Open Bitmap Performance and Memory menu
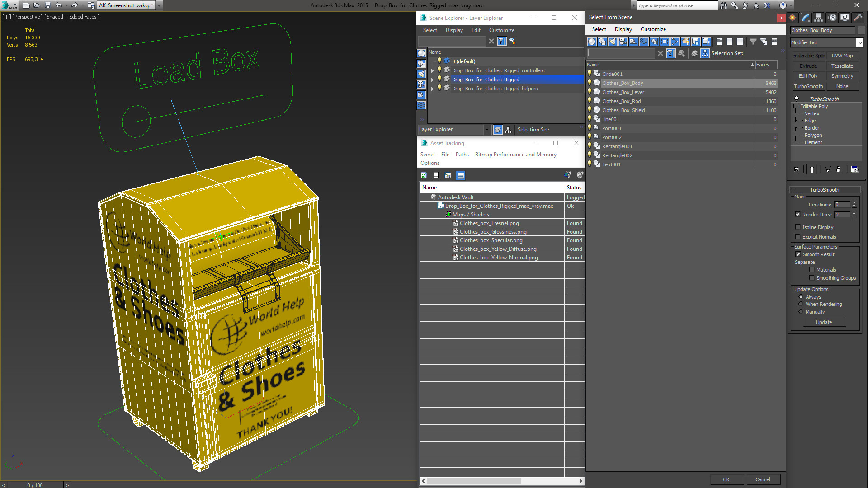 [x=515, y=155]
